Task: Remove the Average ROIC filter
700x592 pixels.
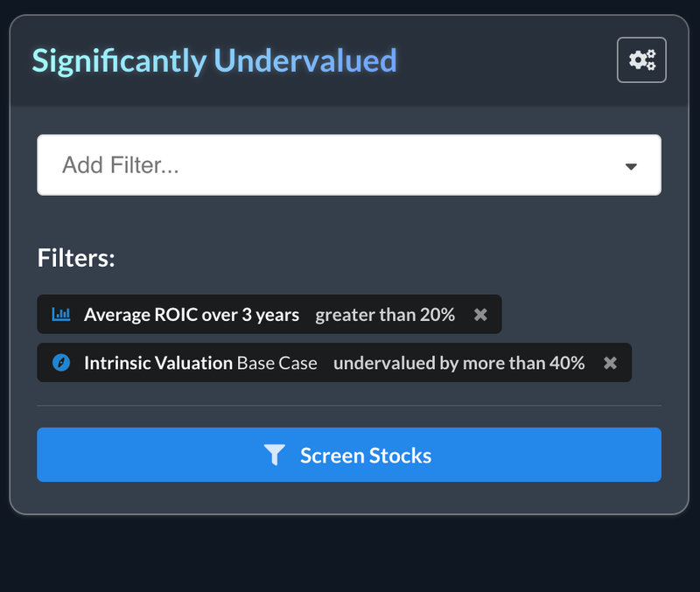Action: click(480, 315)
